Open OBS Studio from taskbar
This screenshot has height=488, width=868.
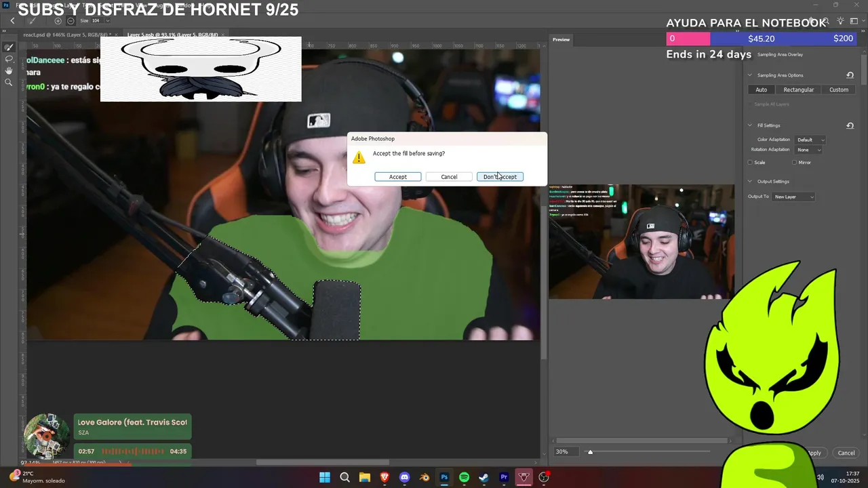pyautogui.click(x=544, y=477)
